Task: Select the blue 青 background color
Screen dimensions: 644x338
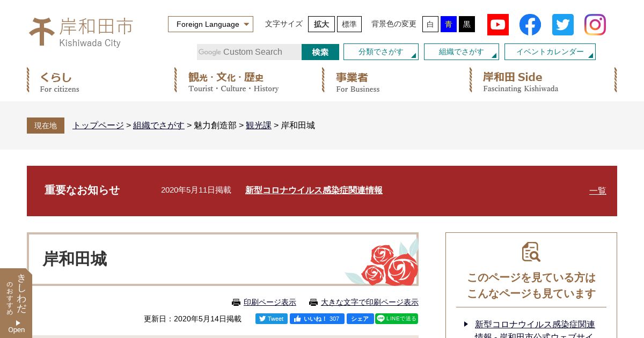Action: click(x=449, y=24)
